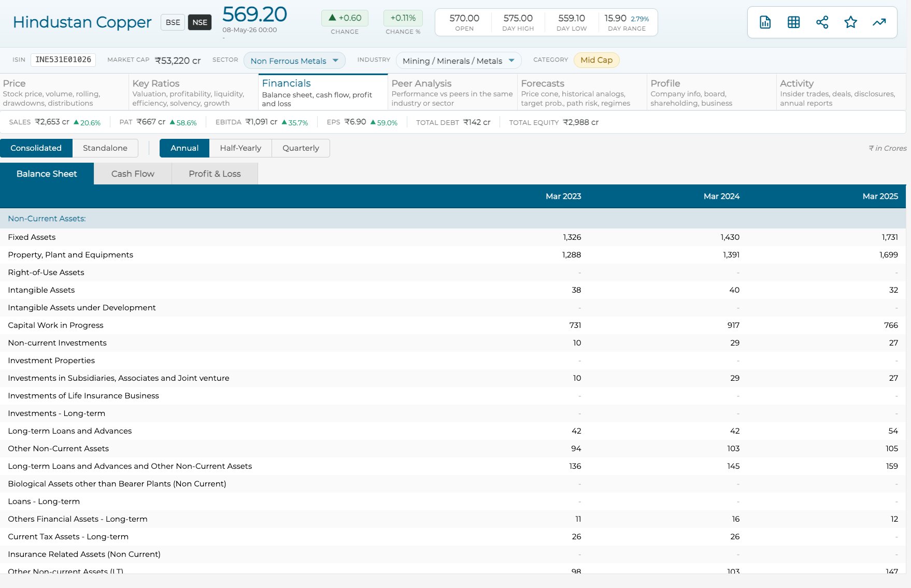Viewport: 911px width, 588px height.
Task: Click Others Financial Assets - Long-term label
Action: pos(78,519)
